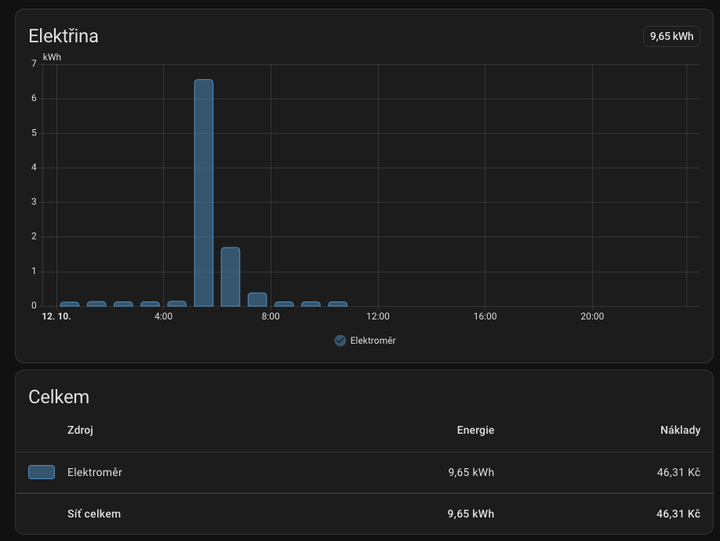The height and width of the screenshot is (541, 720).
Task: Click the 8:00 axis label
Action: tap(270, 316)
